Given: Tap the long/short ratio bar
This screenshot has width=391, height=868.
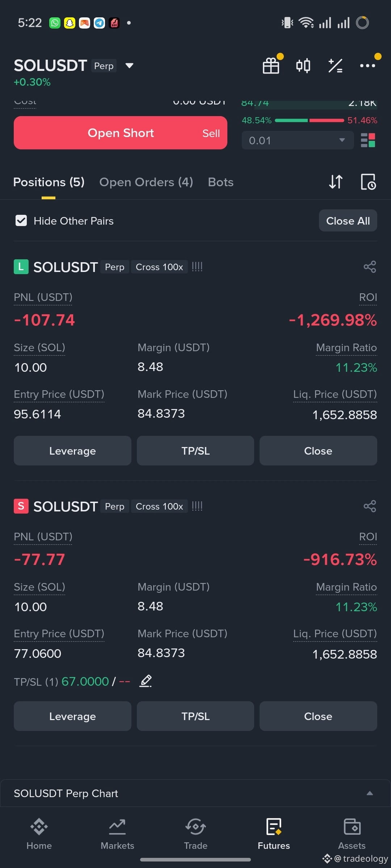Looking at the screenshot, I should [310, 120].
